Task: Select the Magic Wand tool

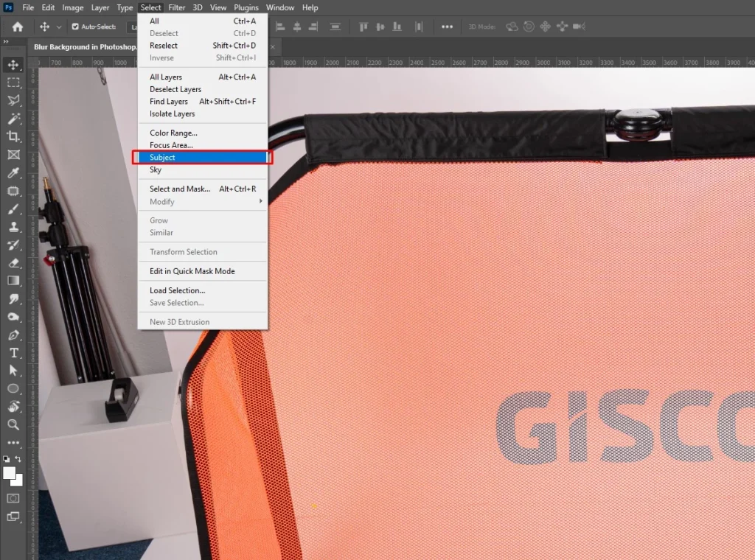Action: tap(13, 119)
